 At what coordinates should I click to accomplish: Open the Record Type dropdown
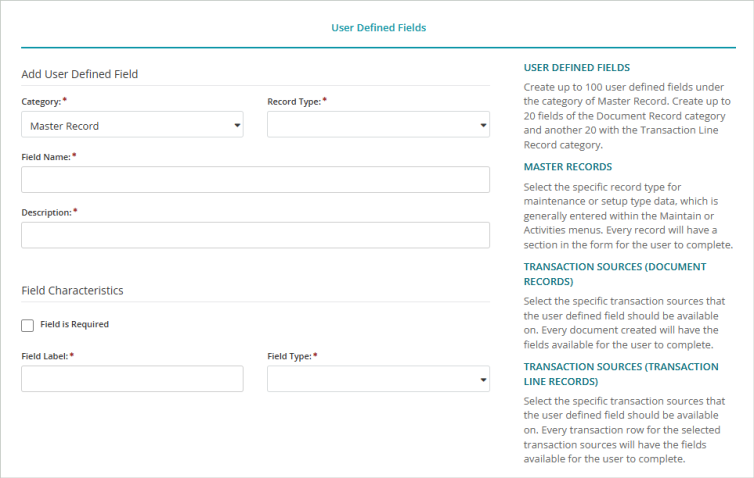tap(378, 125)
